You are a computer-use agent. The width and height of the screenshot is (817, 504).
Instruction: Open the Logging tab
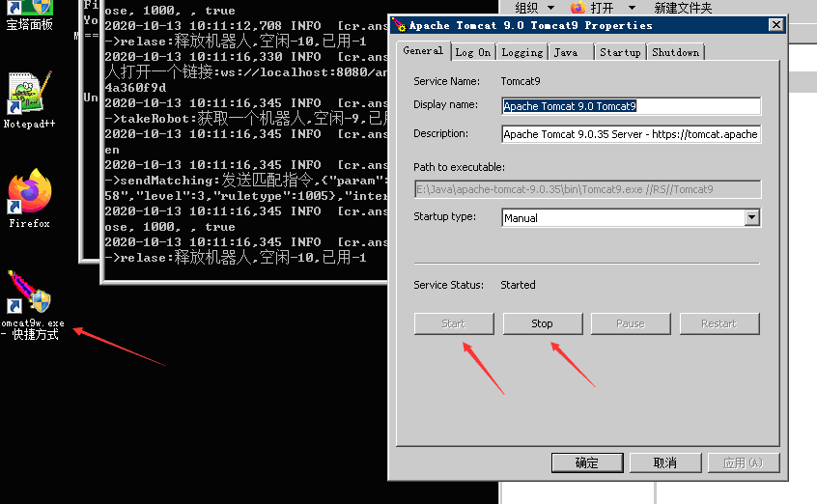(522, 52)
